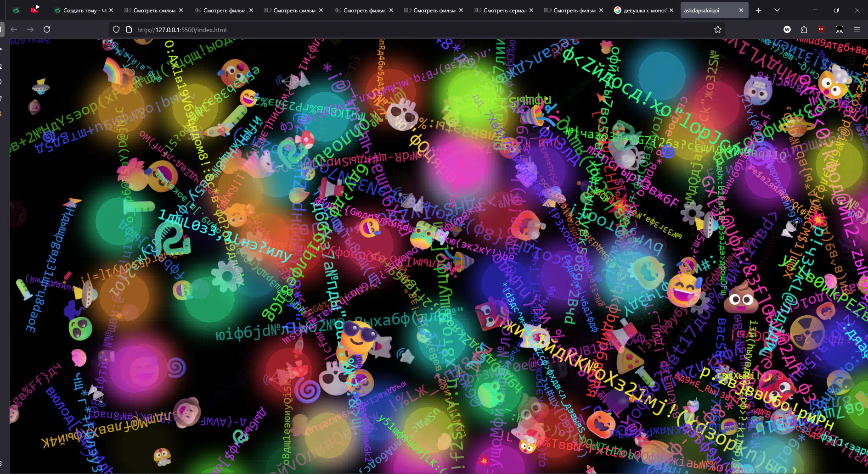This screenshot has width=868, height=474.
Task: Expand the list all tabs chevron
Action: (777, 10)
